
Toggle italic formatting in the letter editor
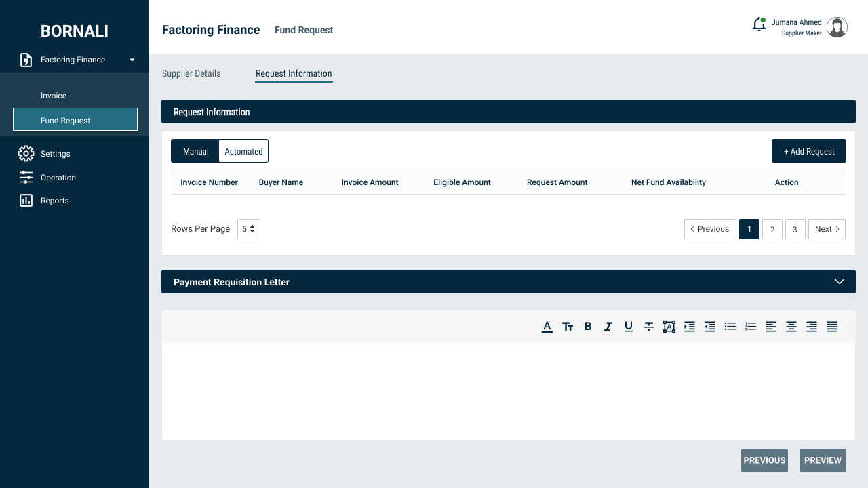pyautogui.click(x=608, y=327)
